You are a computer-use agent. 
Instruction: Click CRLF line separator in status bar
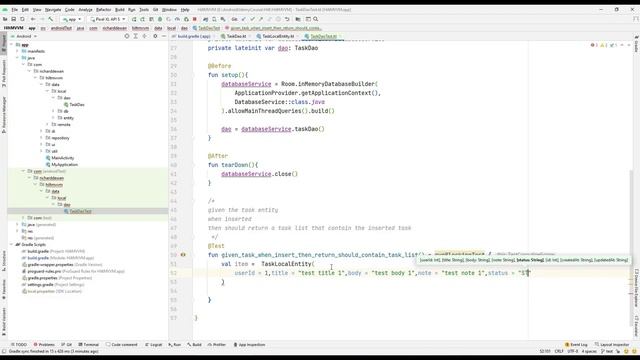click(x=559, y=351)
